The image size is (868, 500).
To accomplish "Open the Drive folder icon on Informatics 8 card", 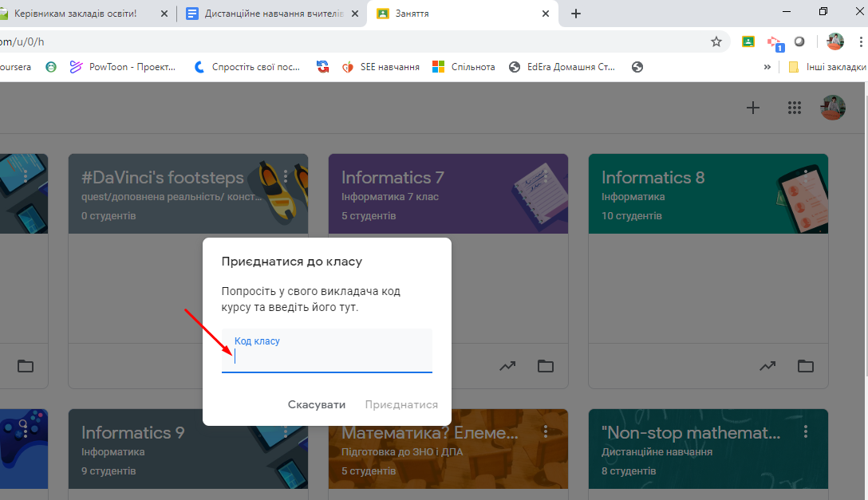I will click(806, 365).
